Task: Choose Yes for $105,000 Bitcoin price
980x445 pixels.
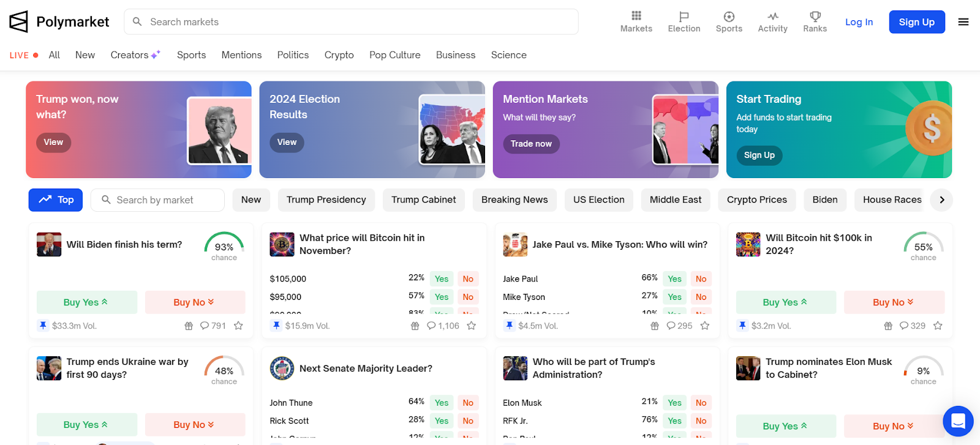Action: [442, 279]
